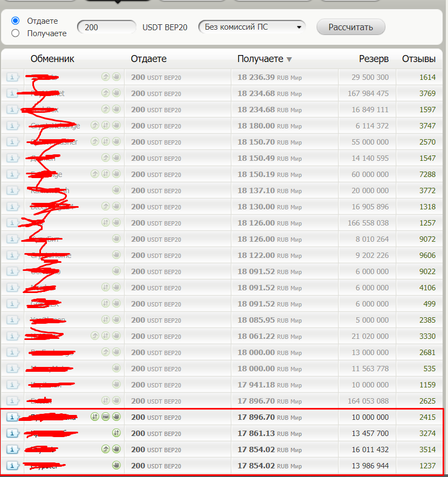Open info icon in the 17 861.13 row
The image size is (448, 477).
click(12, 433)
